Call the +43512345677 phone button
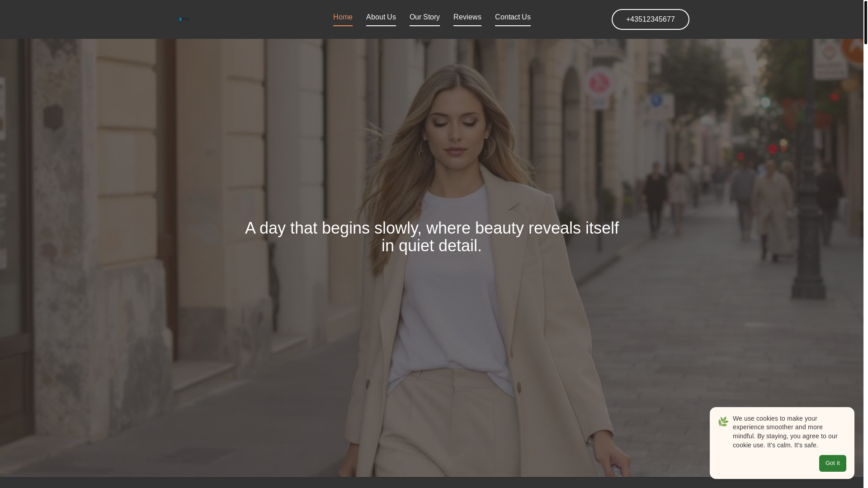This screenshot has height=488, width=868. click(x=650, y=19)
